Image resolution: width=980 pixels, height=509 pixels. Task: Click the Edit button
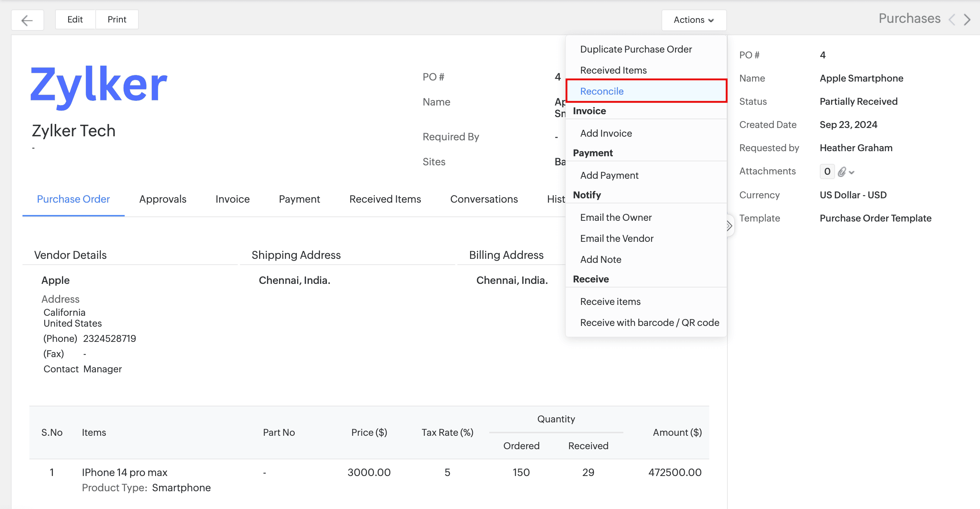click(75, 20)
